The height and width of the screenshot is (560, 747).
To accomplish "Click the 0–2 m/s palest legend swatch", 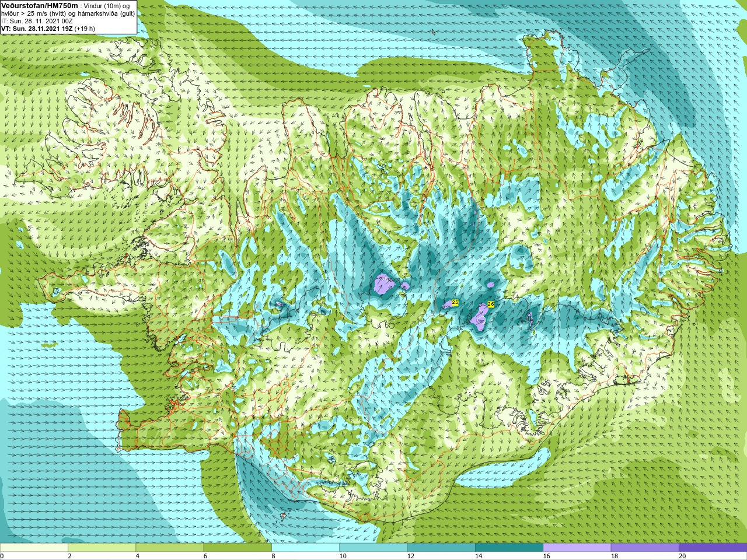I will [34, 548].
